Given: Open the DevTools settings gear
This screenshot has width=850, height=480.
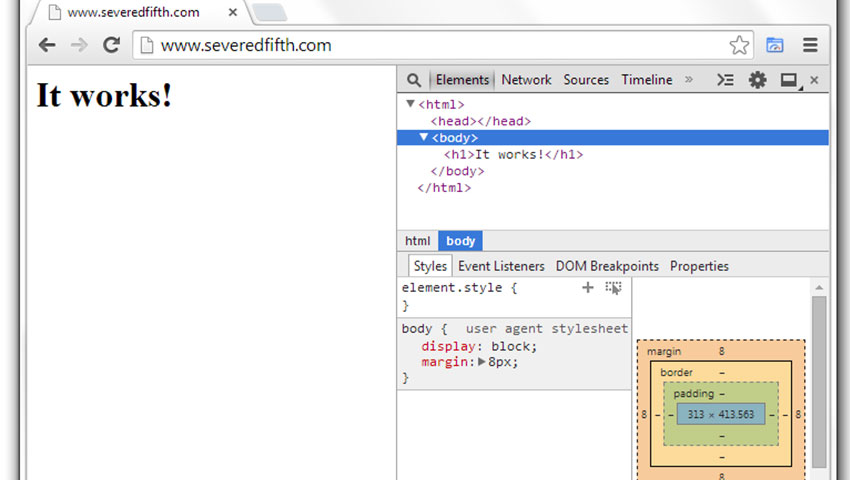Looking at the screenshot, I should 757,80.
